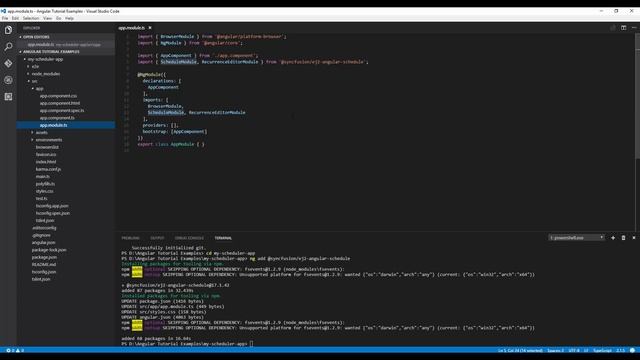Open index.html in explorer

click(x=46, y=162)
